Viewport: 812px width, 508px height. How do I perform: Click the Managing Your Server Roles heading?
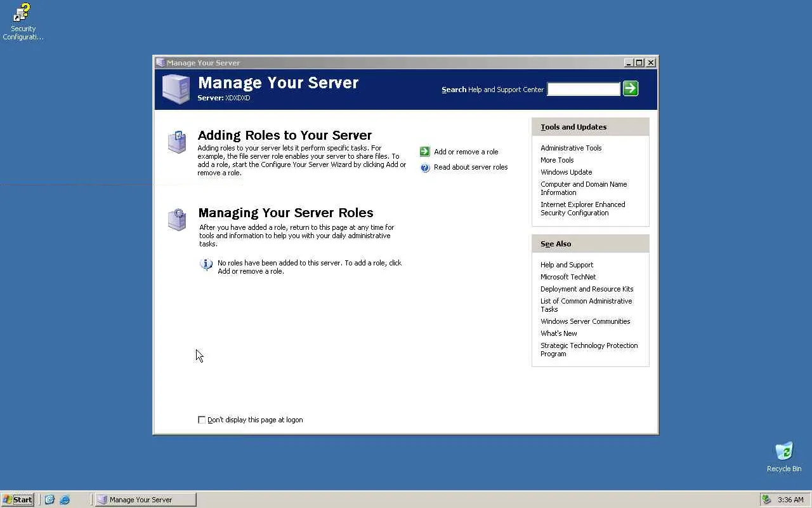286,213
